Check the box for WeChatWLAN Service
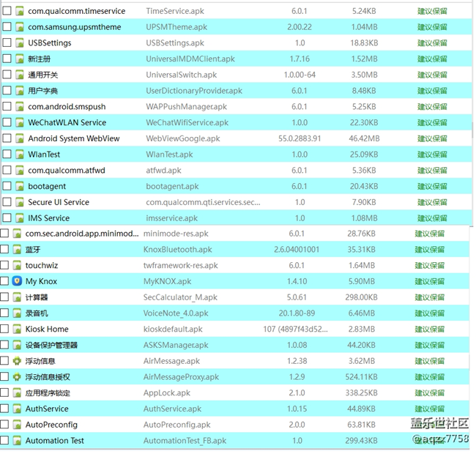 [x=7, y=122]
